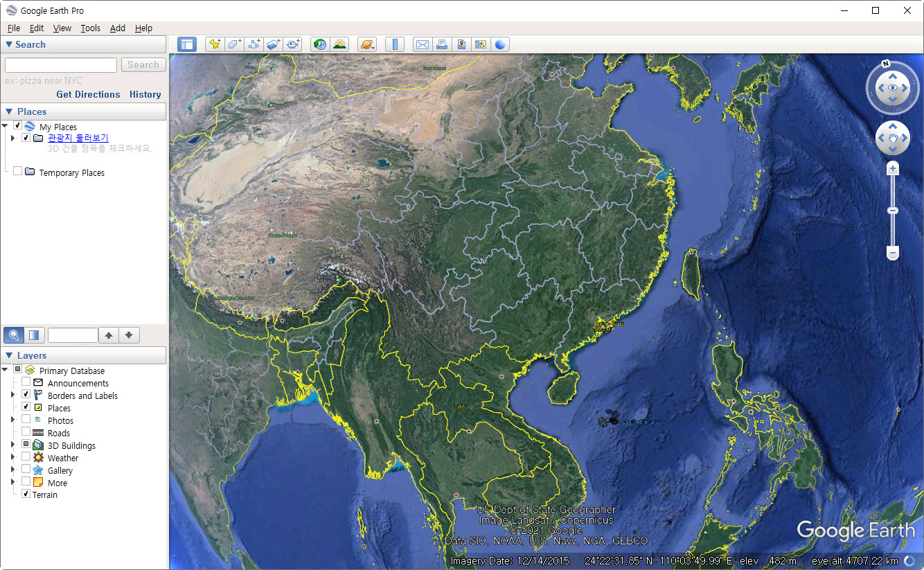Screen dimensions: 924x570
Task: Open the planet switcher dropdown
Action: coord(367,44)
